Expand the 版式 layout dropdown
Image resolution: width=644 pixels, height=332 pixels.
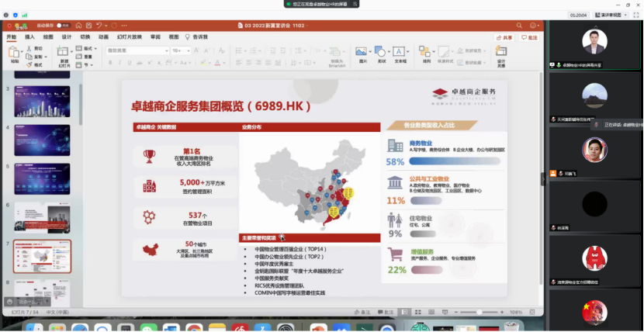pos(95,48)
